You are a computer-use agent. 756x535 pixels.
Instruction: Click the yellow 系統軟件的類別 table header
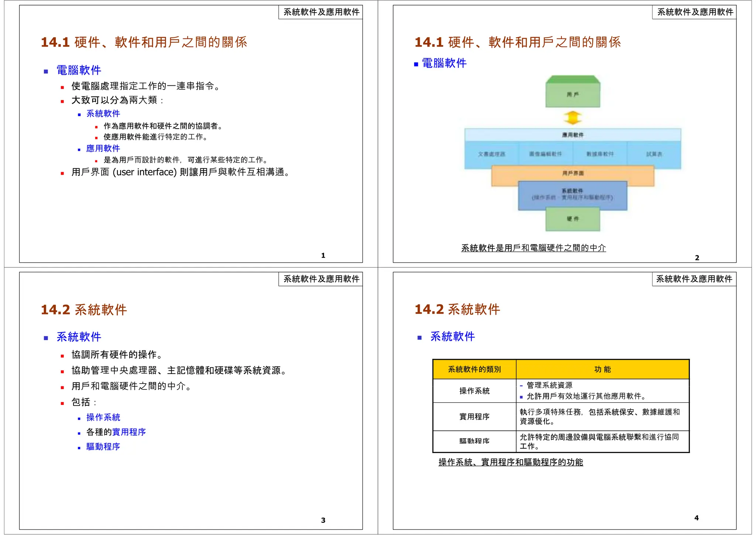474,369
